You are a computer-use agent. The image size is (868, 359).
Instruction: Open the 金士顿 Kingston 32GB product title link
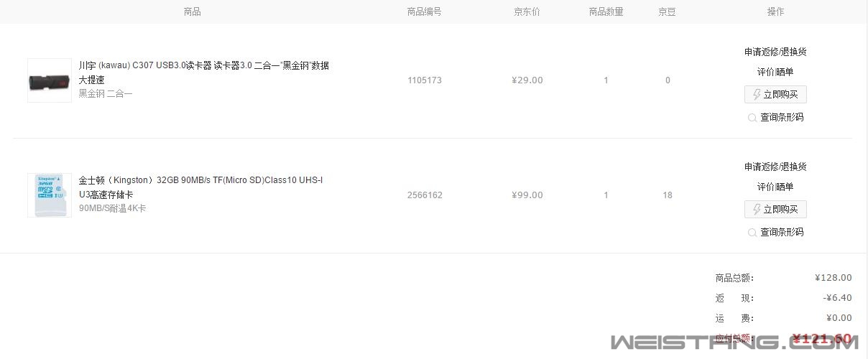tap(201, 187)
